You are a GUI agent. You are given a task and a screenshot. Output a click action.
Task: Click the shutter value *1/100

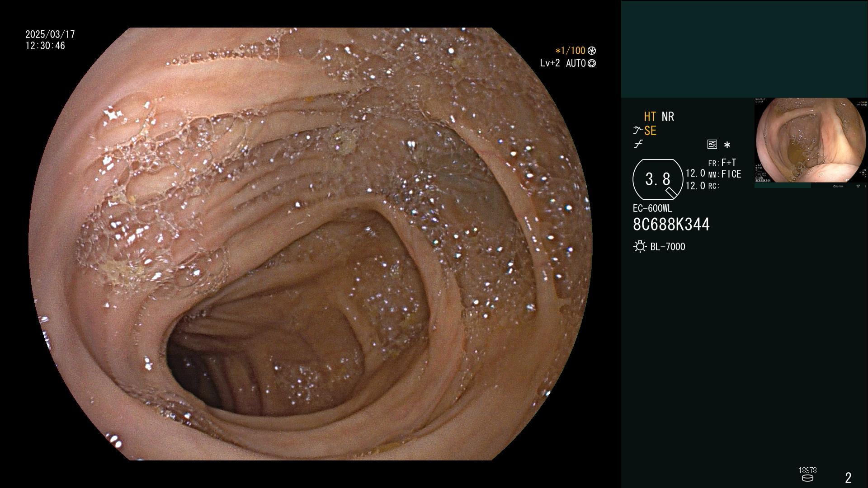coord(571,51)
